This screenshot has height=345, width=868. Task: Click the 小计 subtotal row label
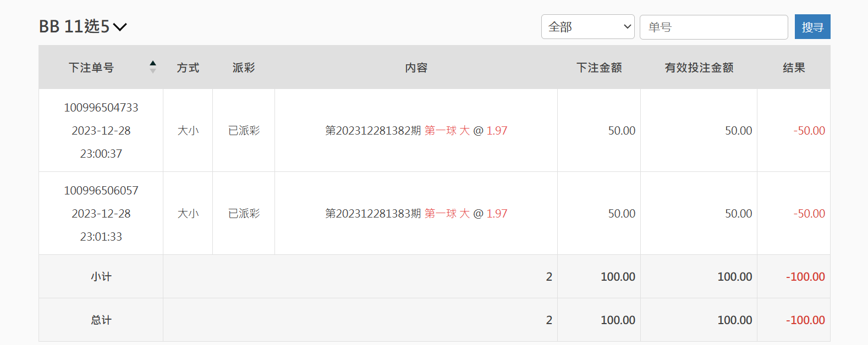pos(101,277)
